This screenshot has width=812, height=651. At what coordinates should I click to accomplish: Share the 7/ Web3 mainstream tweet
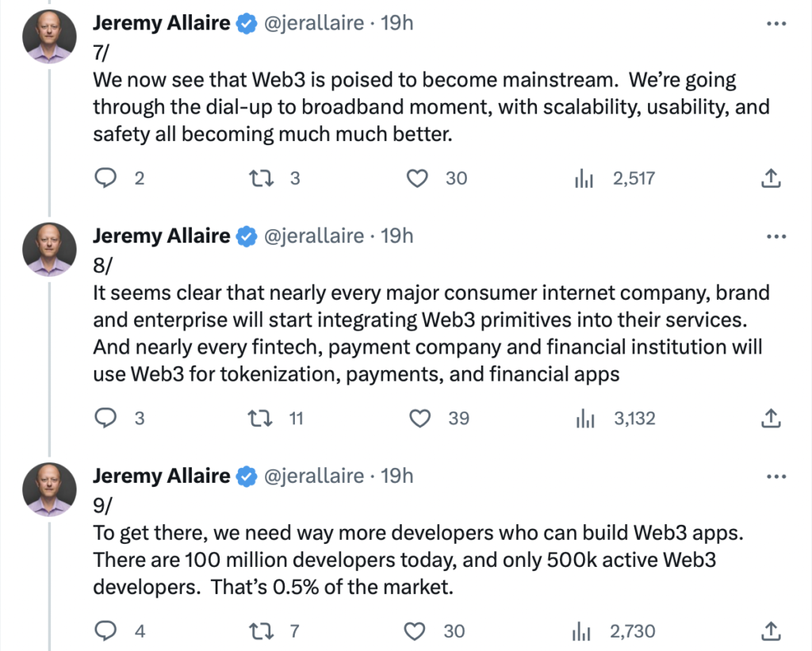771,178
